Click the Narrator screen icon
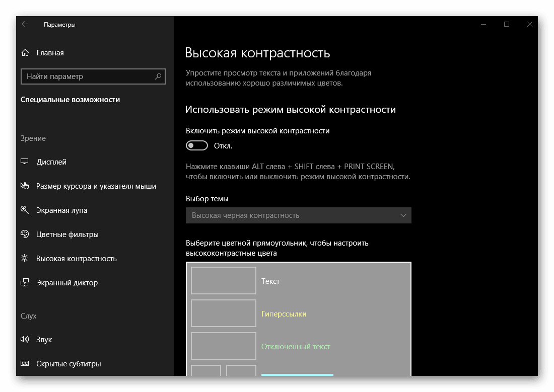 24,282
